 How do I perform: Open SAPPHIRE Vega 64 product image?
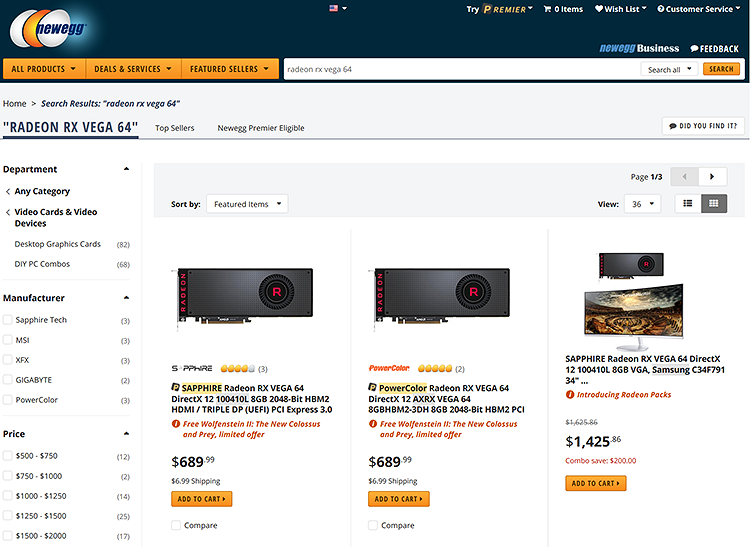[x=243, y=299]
